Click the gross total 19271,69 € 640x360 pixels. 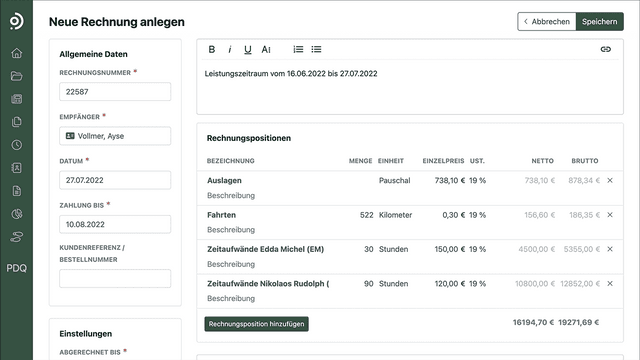[x=578, y=322]
